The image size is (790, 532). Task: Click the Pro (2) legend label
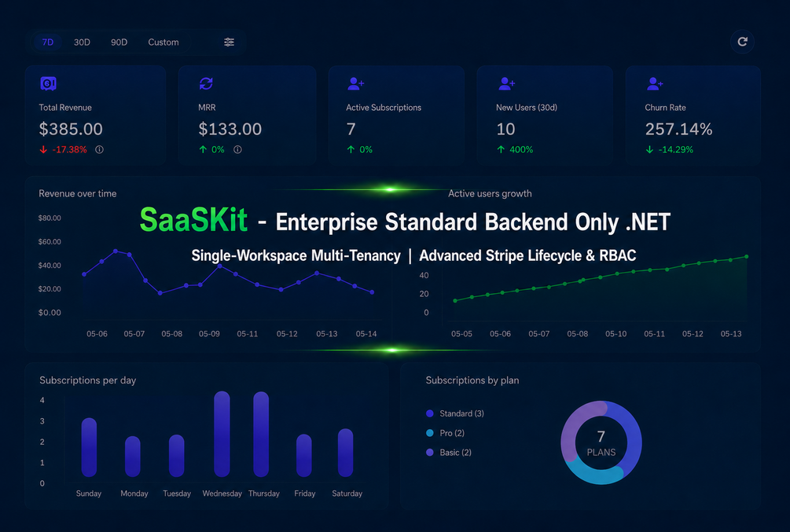(x=452, y=433)
